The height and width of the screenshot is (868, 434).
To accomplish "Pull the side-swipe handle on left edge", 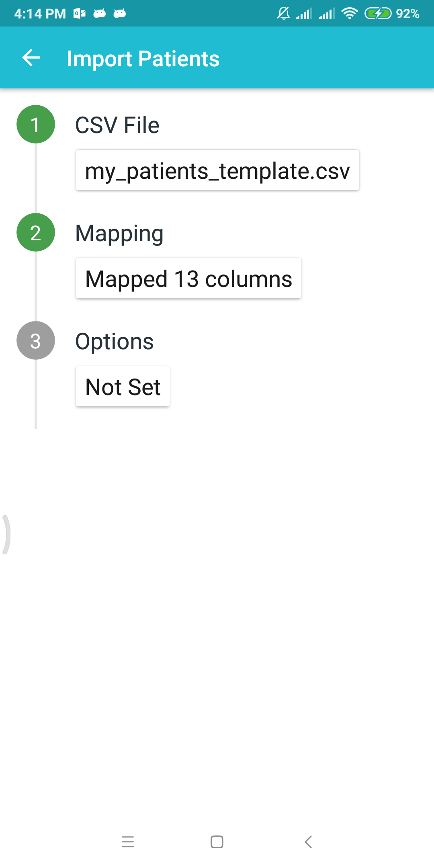I will click(6, 534).
